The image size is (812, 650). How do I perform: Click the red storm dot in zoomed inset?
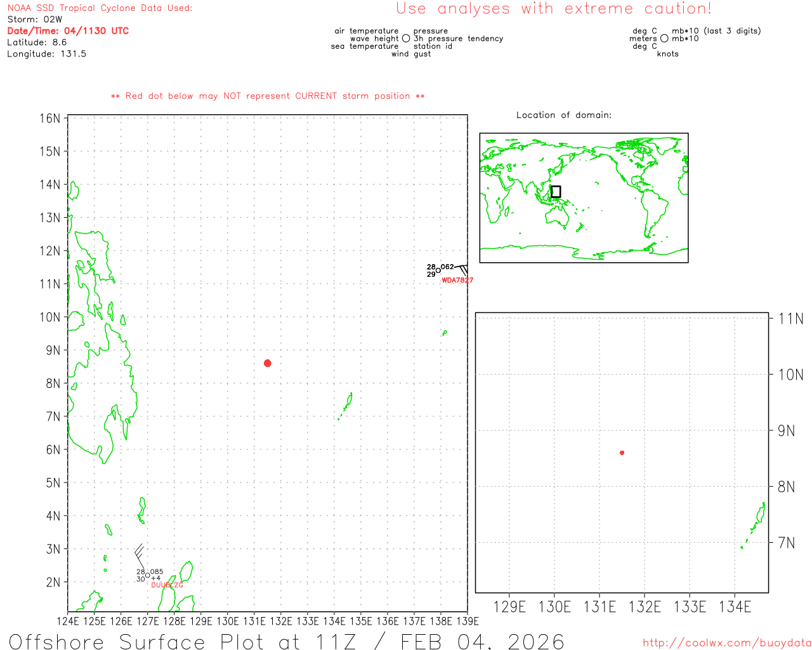[622, 453]
